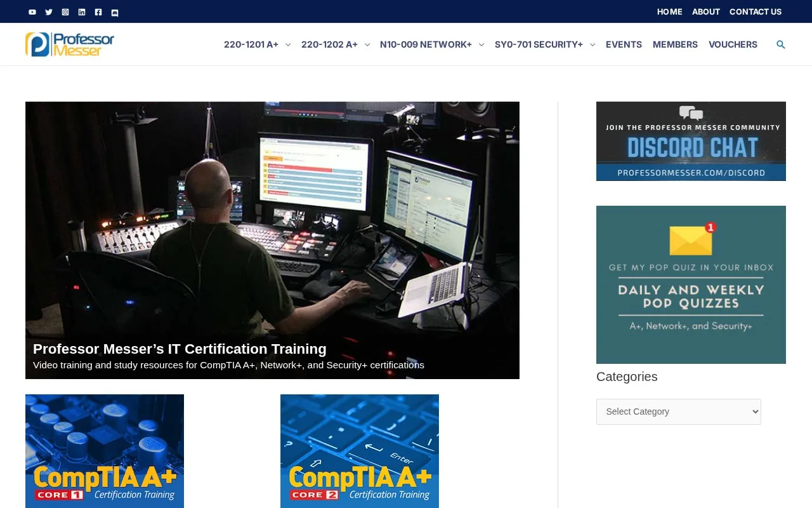Open the SY0-701 Security+ menu
This screenshot has width=812, height=508.
click(539, 44)
